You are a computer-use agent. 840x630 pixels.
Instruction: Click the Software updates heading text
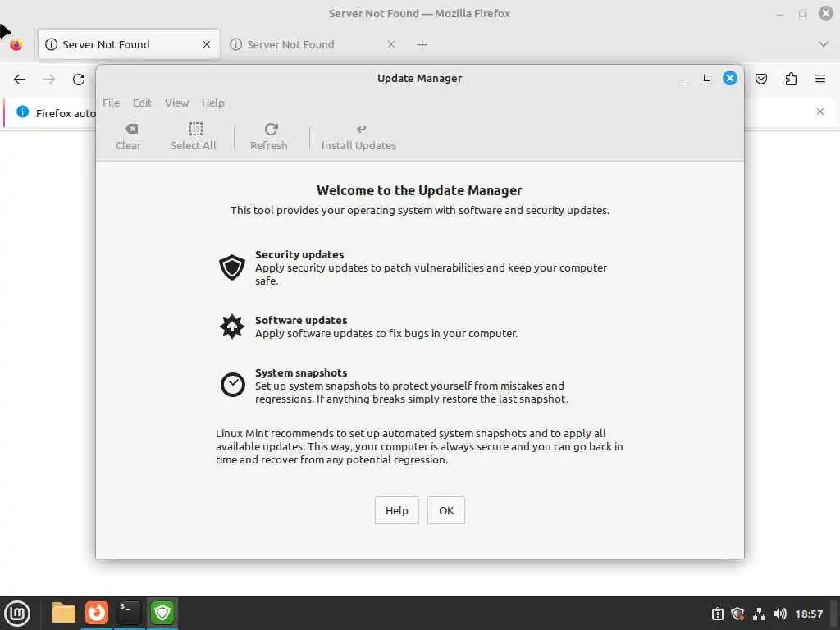[x=301, y=320]
